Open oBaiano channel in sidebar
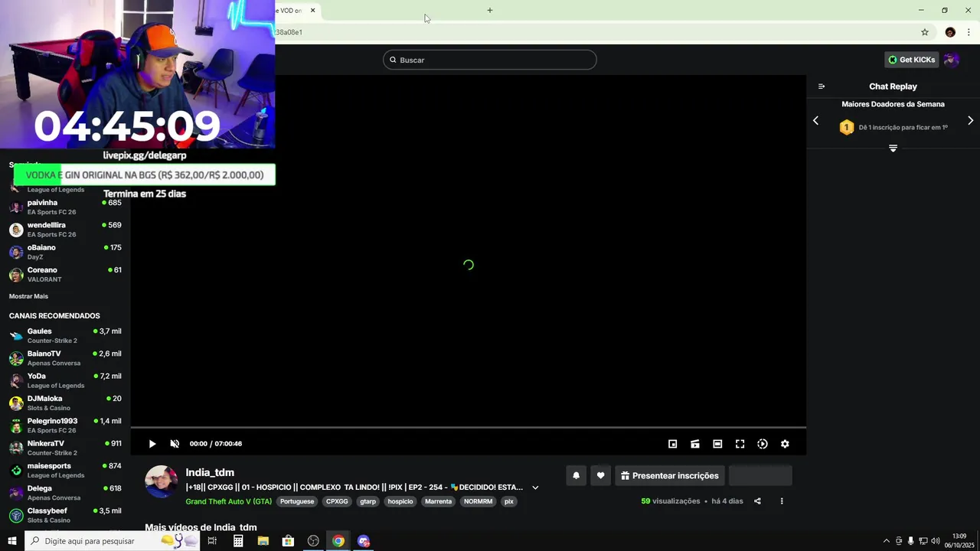 point(65,252)
